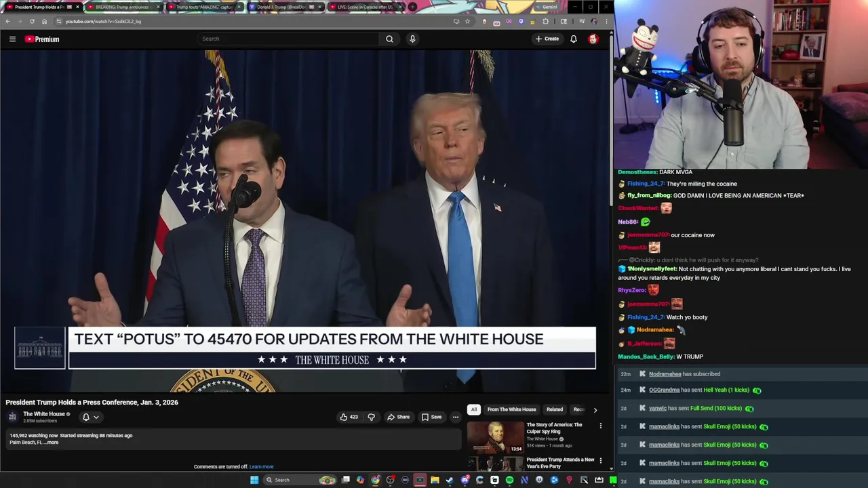This screenshot has height=488, width=868.
Task: Open the browser extensions puzzle icon
Action: (x=545, y=21)
